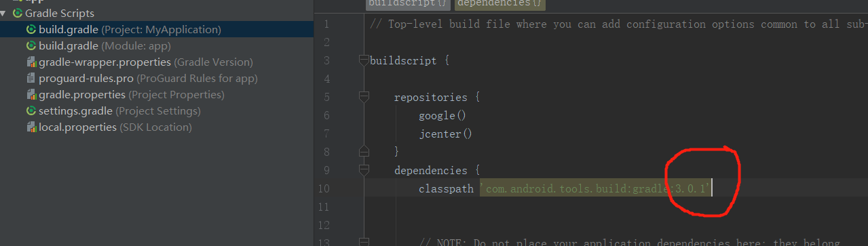The image size is (868, 246).
Task: Click line number 1 in gutter
Action: [326, 24]
